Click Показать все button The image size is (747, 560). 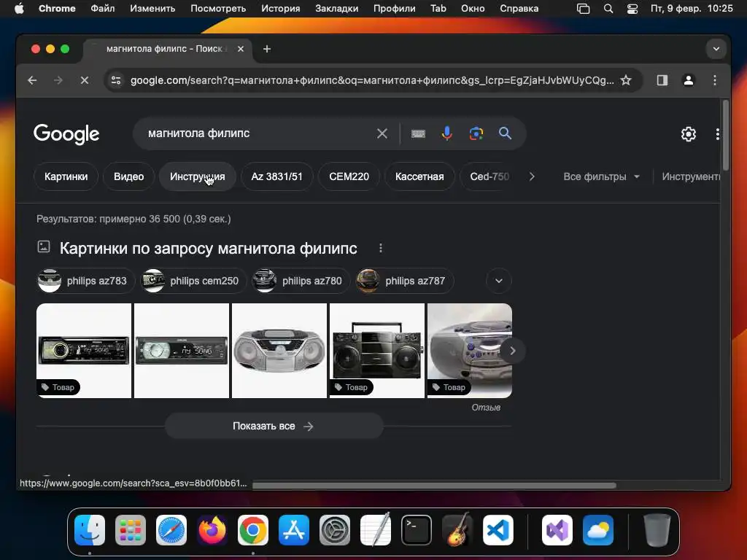coord(274,426)
